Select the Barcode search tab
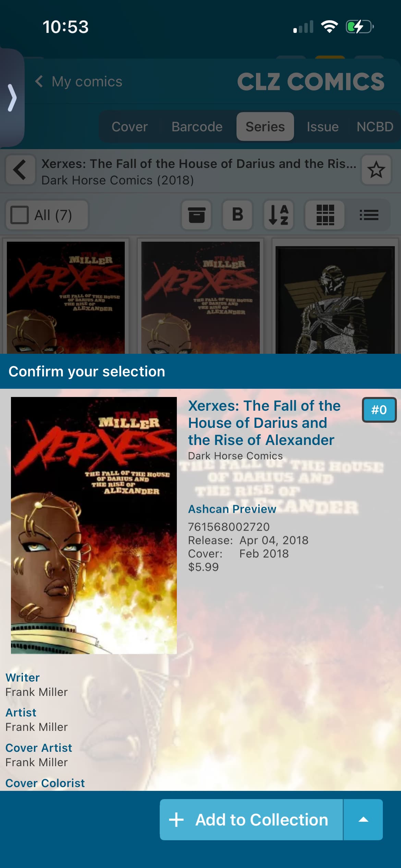The height and width of the screenshot is (868, 401). 197,126
